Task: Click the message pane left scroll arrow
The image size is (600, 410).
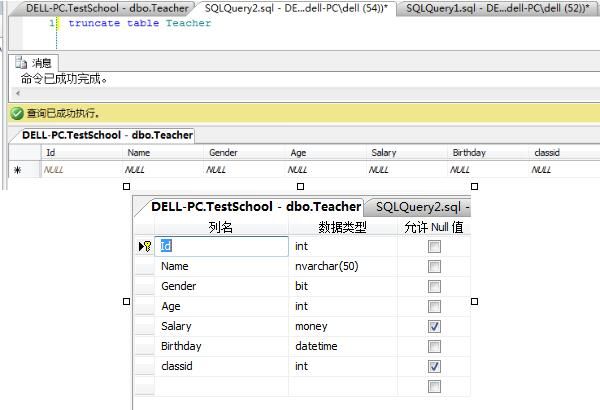Action: tap(18, 93)
